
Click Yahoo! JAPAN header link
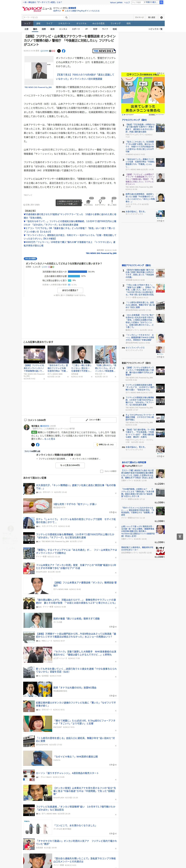coord(116,2)
